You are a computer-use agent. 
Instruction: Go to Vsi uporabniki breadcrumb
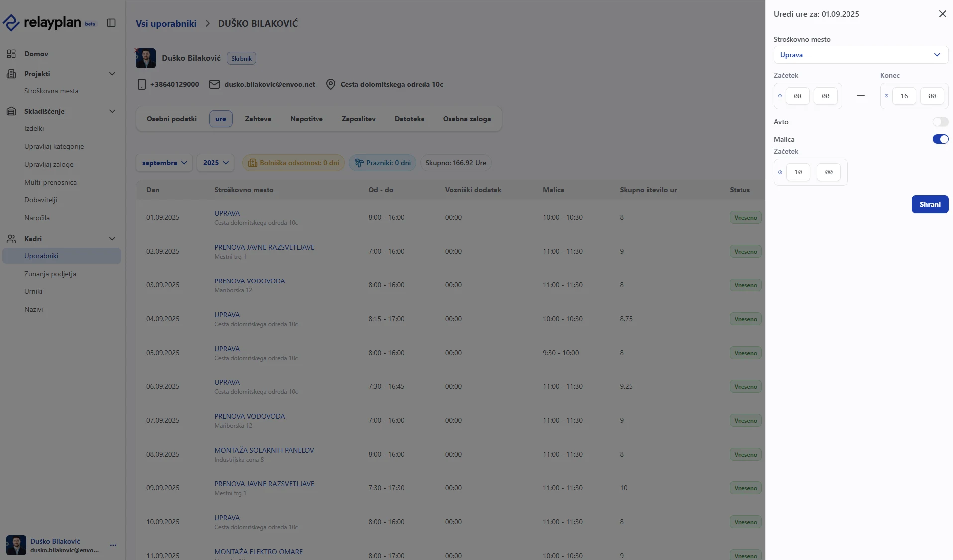click(166, 23)
